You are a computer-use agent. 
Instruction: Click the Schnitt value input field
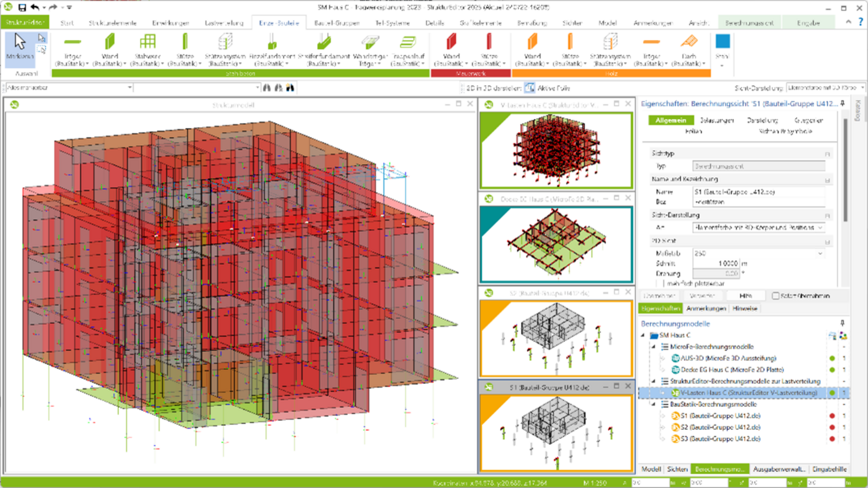716,264
